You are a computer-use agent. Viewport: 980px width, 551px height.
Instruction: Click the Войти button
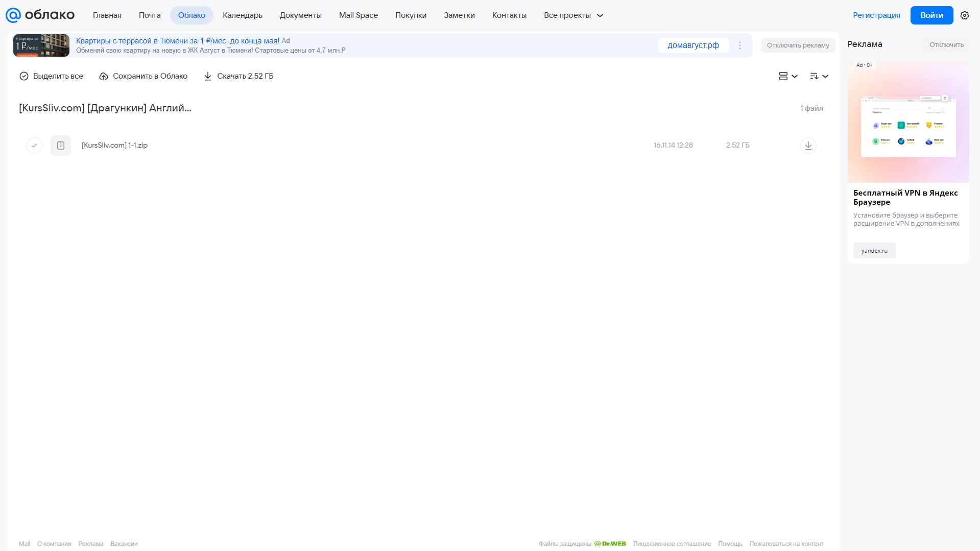[931, 15]
